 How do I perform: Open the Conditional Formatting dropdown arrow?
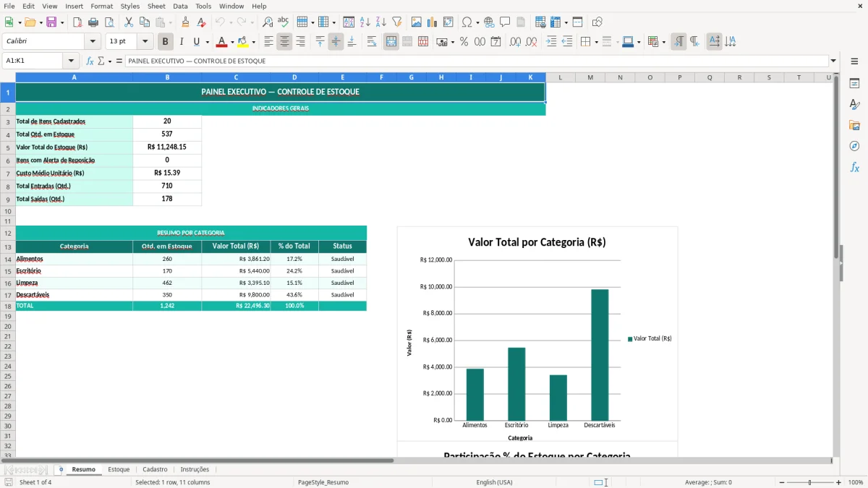point(663,42)
